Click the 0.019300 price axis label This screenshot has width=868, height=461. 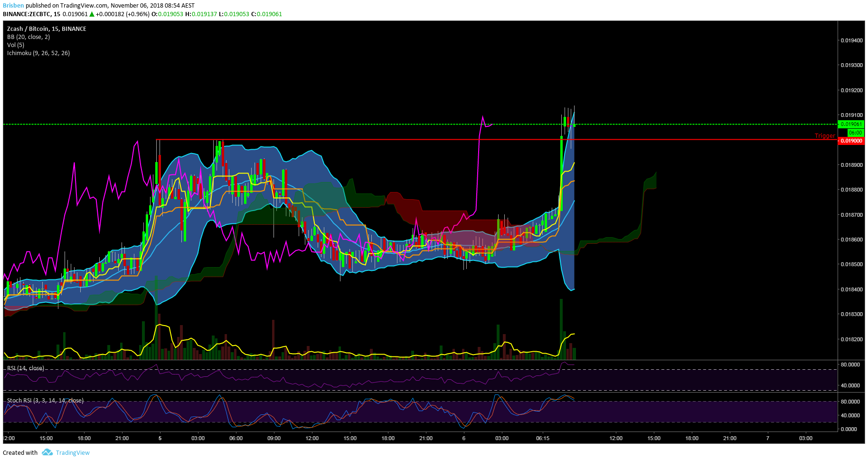(x=852, y=66)
